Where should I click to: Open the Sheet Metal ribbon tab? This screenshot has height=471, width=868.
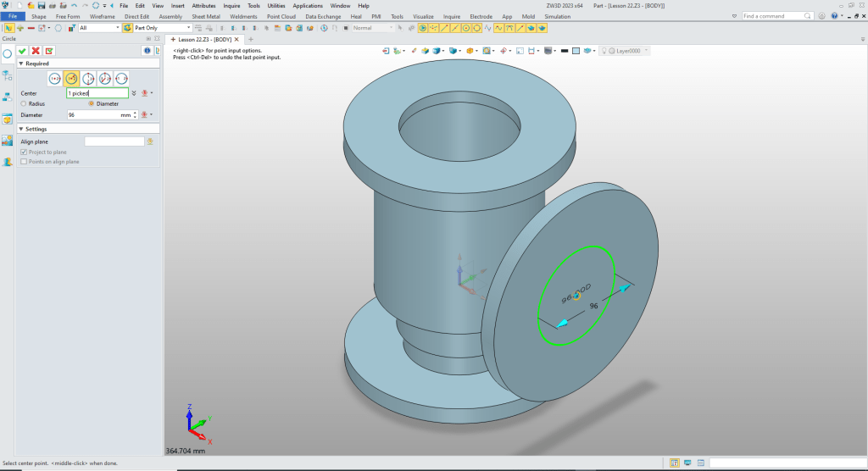coord(205,16)
